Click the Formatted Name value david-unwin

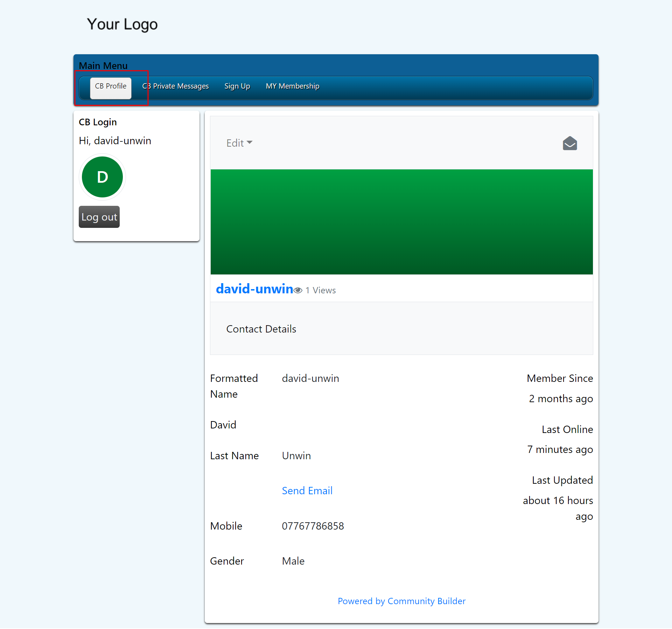point(310,378)
